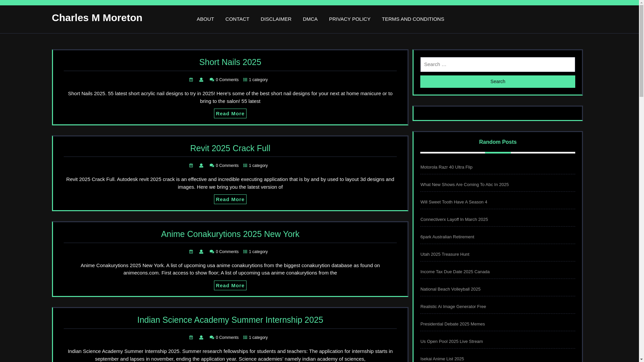Click the calendar icon under Indian Science Academy post
Screen dimensions: 644x362
click(191, 338)
